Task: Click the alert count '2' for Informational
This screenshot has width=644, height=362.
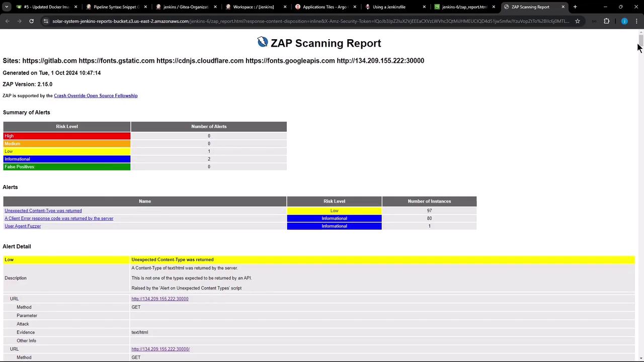Action: click(x=209, y=159)
